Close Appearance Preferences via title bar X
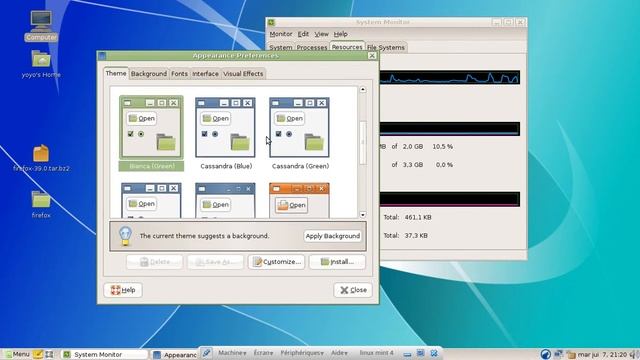This screenshot has width=640, height=360. pyautogui.click(x=372, y=56)
